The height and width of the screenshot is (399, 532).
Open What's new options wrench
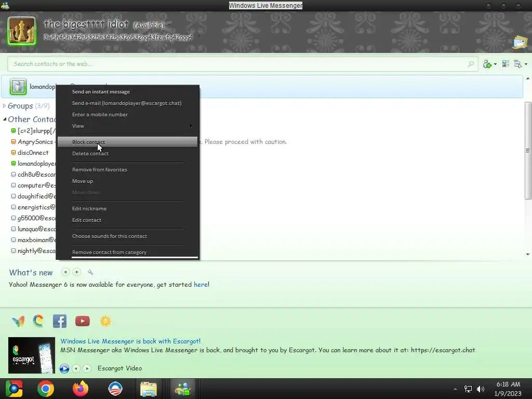click(90, 272)
